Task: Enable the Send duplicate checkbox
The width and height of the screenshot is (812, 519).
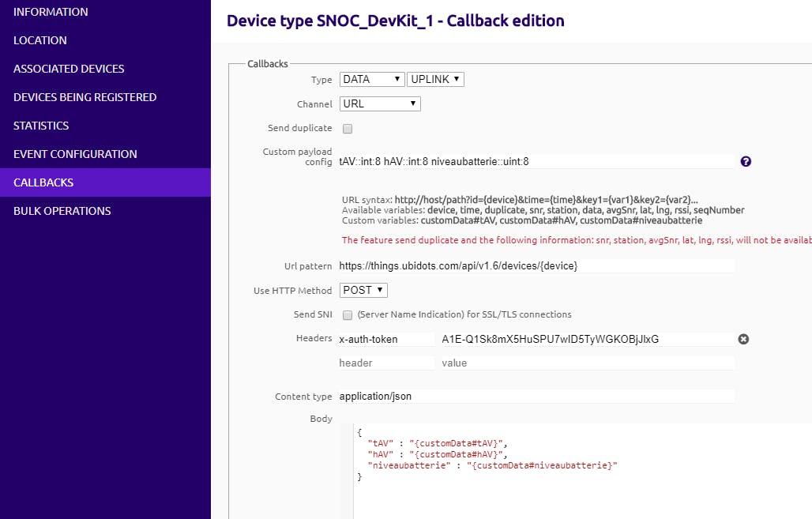Action: point(348,128)
